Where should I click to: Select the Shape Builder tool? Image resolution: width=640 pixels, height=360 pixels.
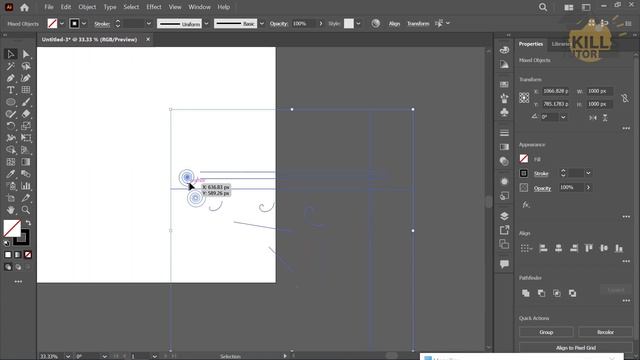coord(11,150)
